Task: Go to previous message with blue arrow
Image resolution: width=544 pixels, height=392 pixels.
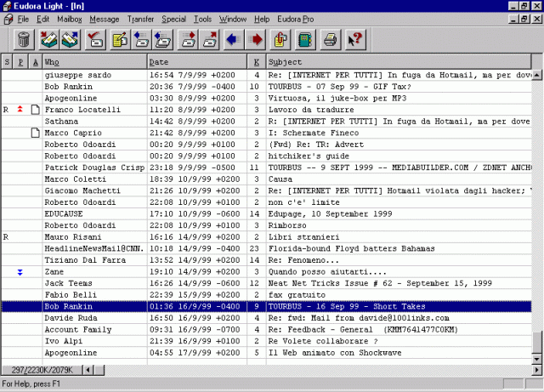Action: tap(234, 40)
